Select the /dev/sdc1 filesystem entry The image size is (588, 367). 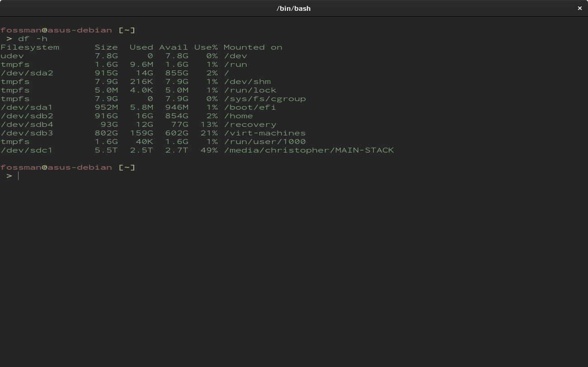(x=27, y=150)
